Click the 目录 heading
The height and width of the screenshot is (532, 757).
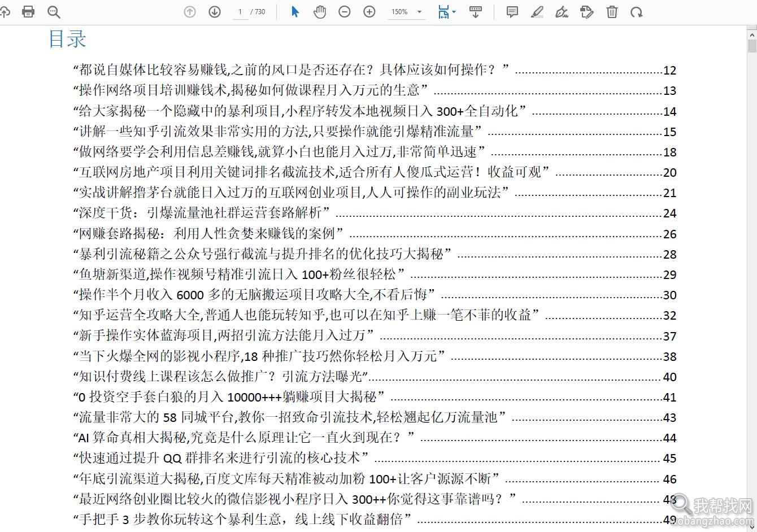point(67,39)
